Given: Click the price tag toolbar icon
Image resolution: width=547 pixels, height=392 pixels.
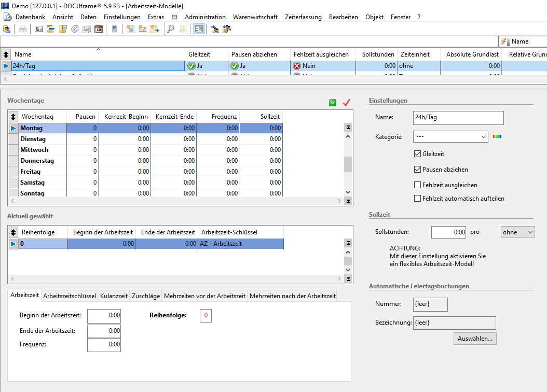Looking at the screenshot, I should (75, 29).
